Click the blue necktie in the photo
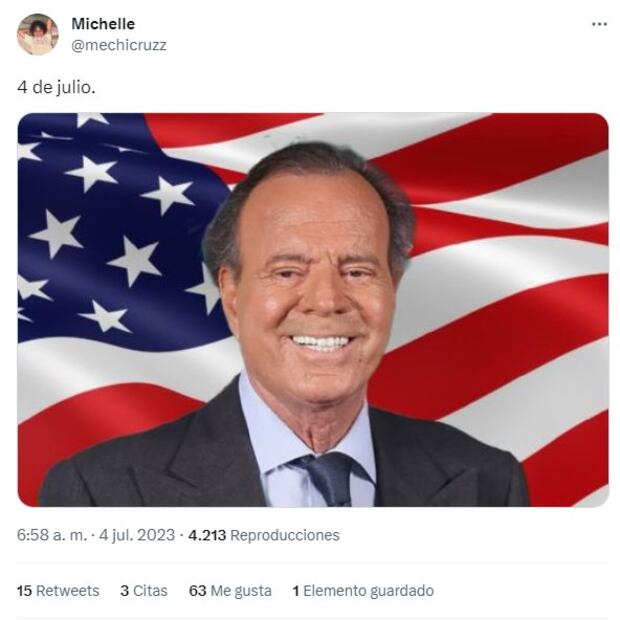 (x=330, y=480)
